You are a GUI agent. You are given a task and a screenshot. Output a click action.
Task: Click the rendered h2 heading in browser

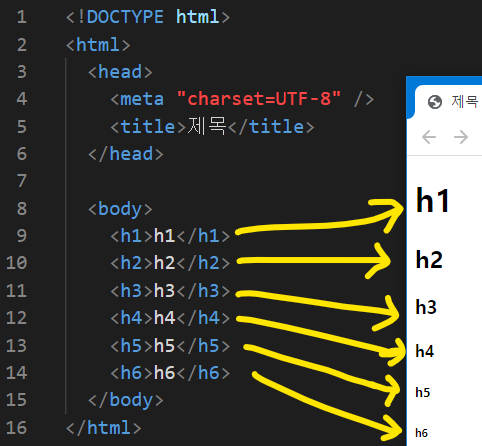(429, 259)
